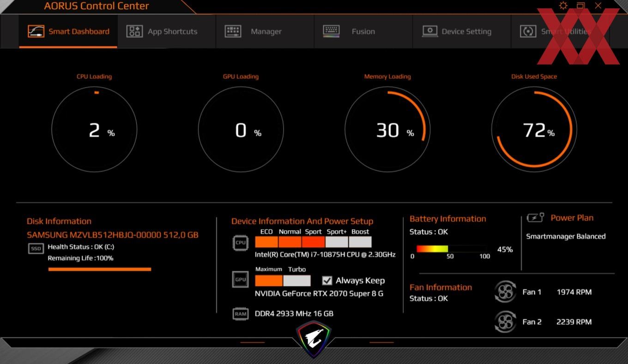Image resolution: width=628 pixels, height=364 pixels.
Task: Click the Disk Information heading
Action: coord(59,221)
